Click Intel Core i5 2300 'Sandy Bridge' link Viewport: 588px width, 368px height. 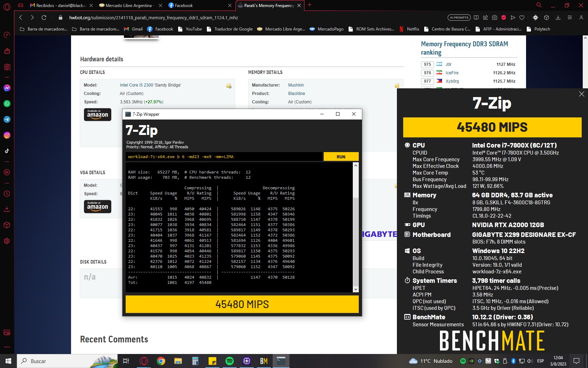coord(150,85)
